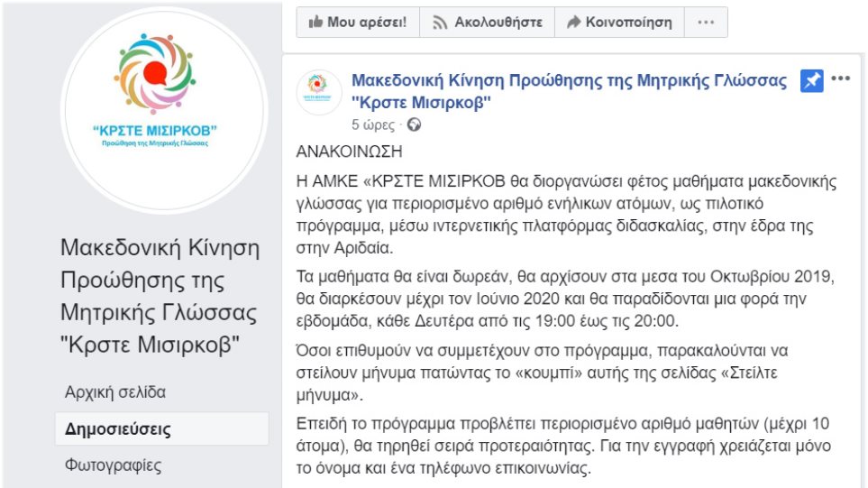This screenshot has height=488, width=868.
Task: Click the ΑΝΑΚΟΙΝΩΣΗ heading in the post
Action: coord(350,152)
